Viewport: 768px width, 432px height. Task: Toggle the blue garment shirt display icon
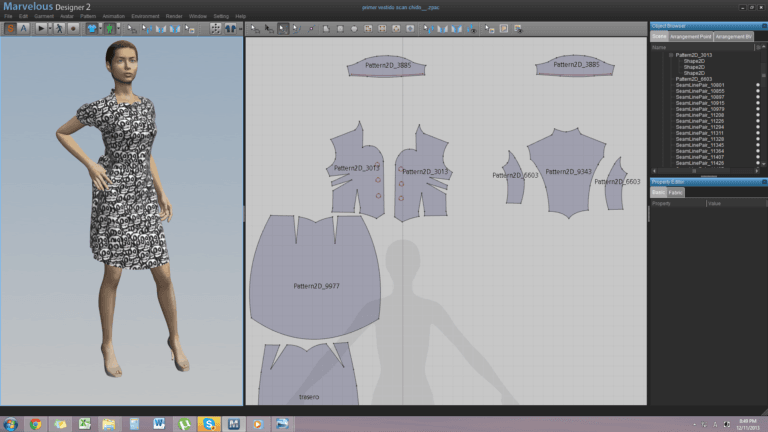coord(93,29)
